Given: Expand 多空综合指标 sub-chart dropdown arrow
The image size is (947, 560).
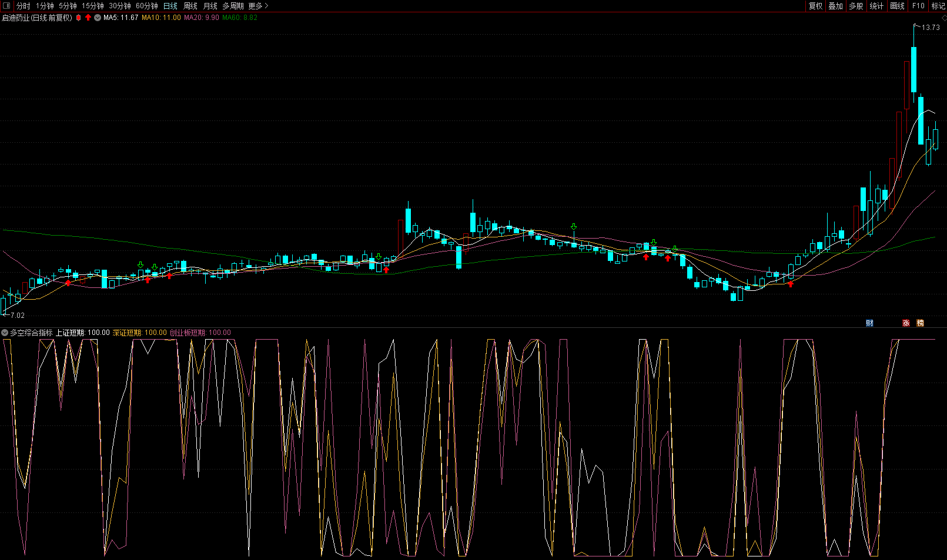Looking at the screenshot, I should pyautogui.click(x=5, y=333).
